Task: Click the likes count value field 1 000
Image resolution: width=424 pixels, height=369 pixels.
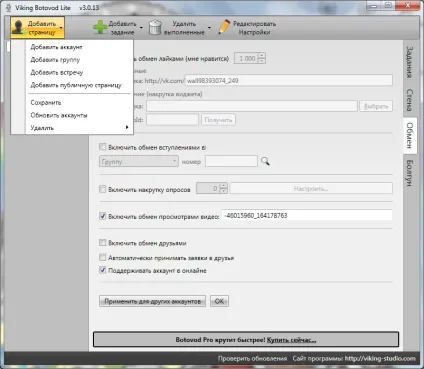Action: click(x=246, y=58)
